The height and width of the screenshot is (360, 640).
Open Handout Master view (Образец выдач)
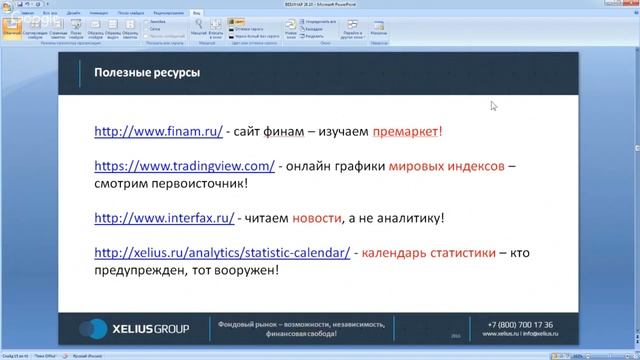click(x=113, y=29)
